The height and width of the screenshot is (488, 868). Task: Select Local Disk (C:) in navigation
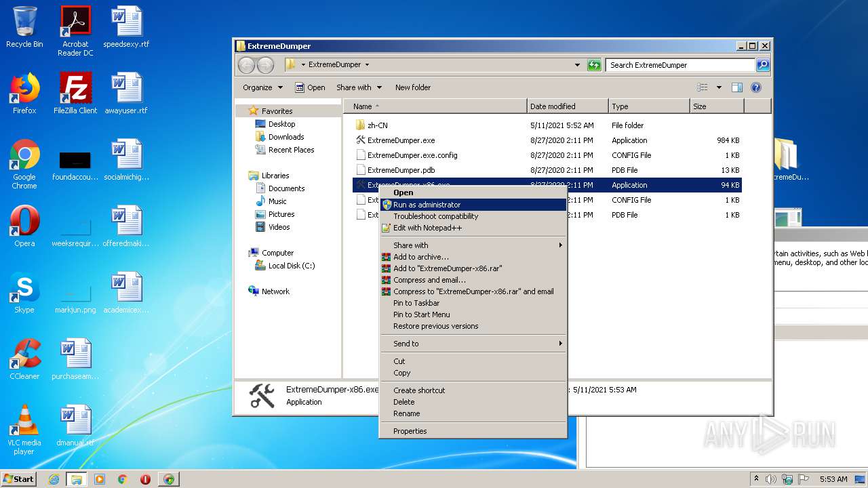point(285,266)
